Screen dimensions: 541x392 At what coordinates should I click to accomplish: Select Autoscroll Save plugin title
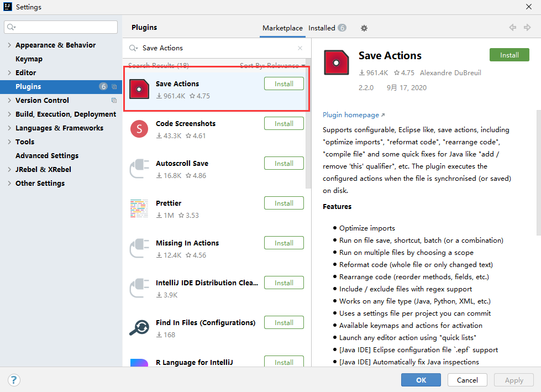coord(182,163)
